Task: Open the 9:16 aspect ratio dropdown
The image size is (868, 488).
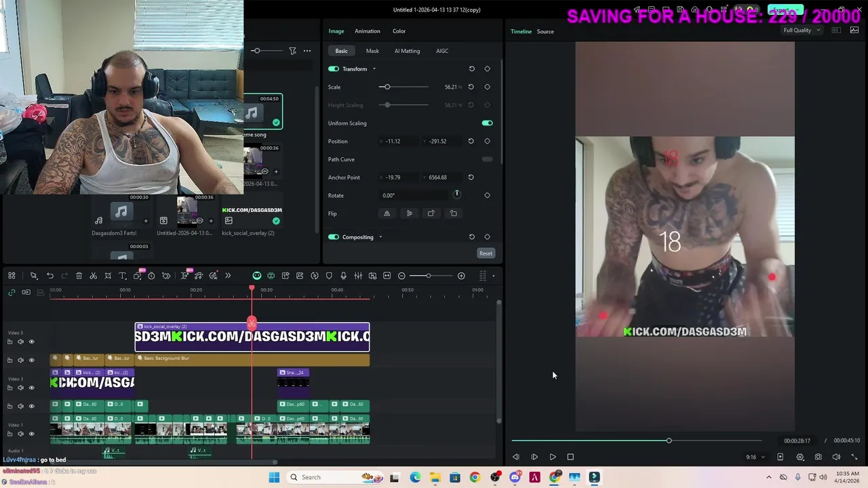Action: click(x=755, y=457)
